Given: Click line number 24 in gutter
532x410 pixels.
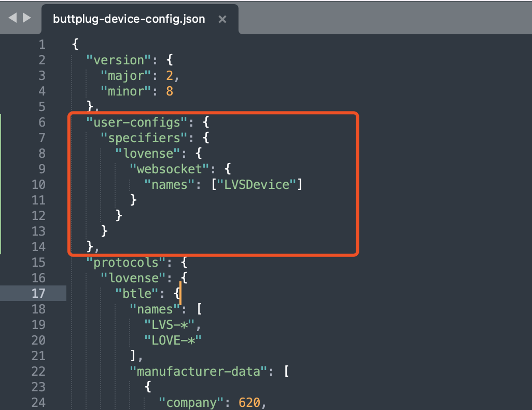Looking at the screenshot, I should tap(38, 402).
